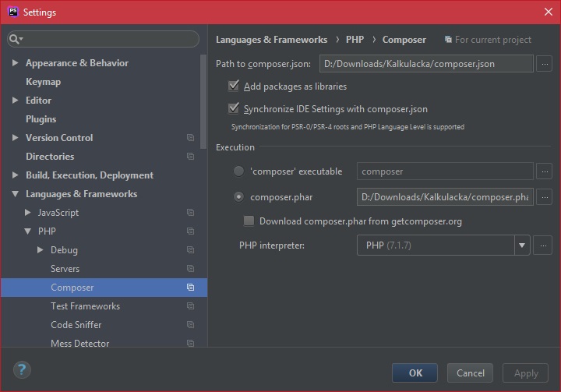The width and height of the screenshot is (561, 392).
Task: Open Test Frameworks settings page
Action: [x=85, y=306]
